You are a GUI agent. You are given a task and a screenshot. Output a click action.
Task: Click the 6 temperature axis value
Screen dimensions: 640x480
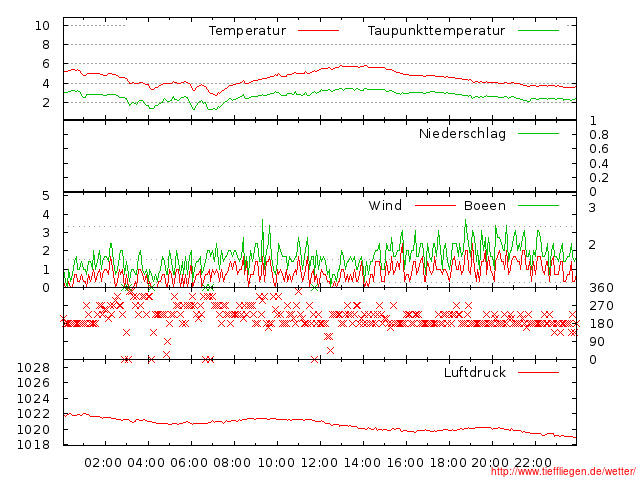(46, 64)
